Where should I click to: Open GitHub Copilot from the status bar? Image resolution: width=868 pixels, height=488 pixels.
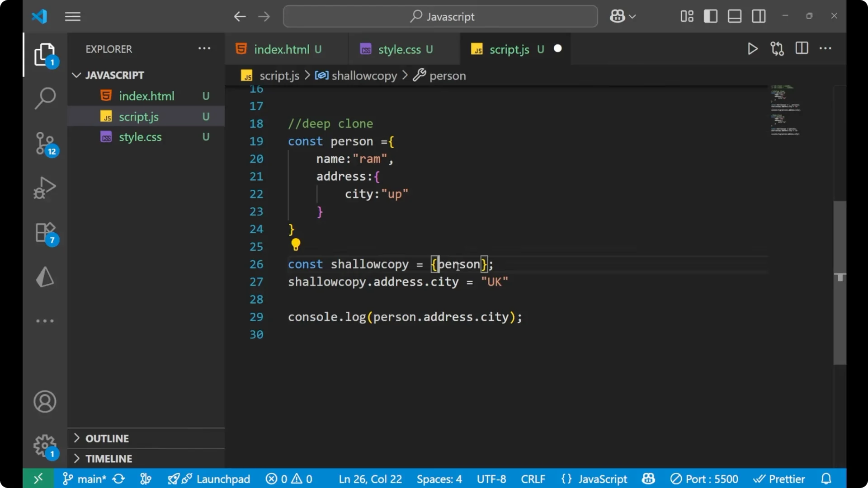tap(648, 479)
